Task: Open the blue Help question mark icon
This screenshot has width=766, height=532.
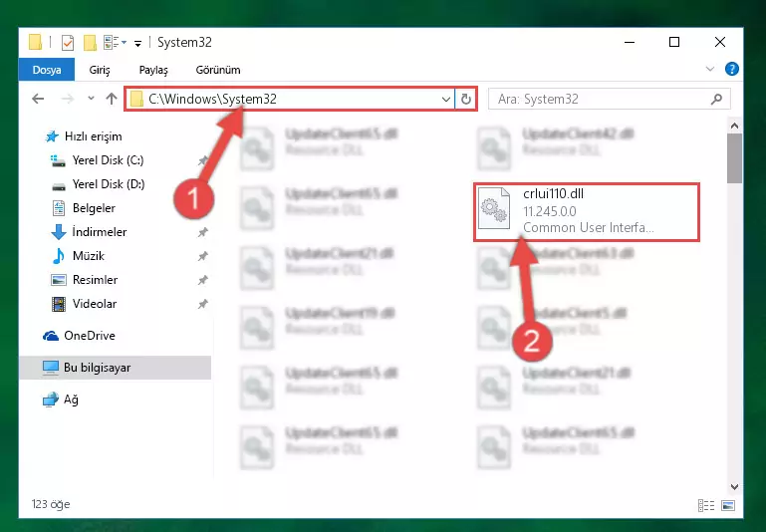Action: (x=731, y=69)
